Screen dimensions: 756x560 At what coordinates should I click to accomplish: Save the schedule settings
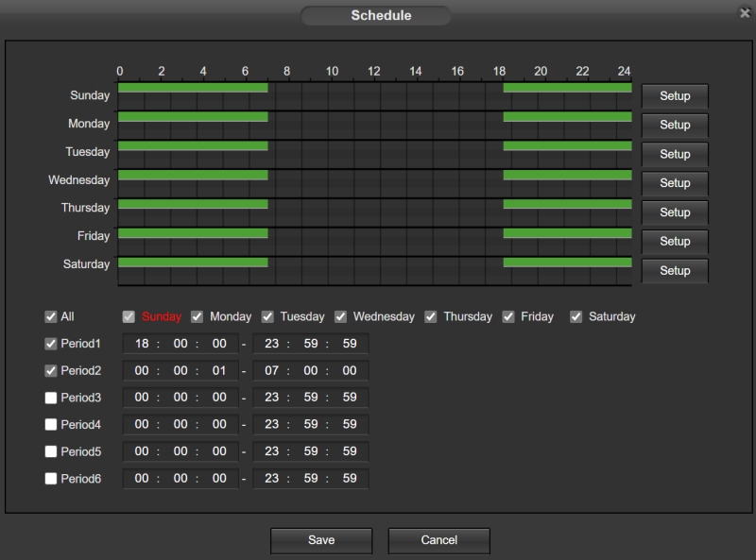click(321, 540)
